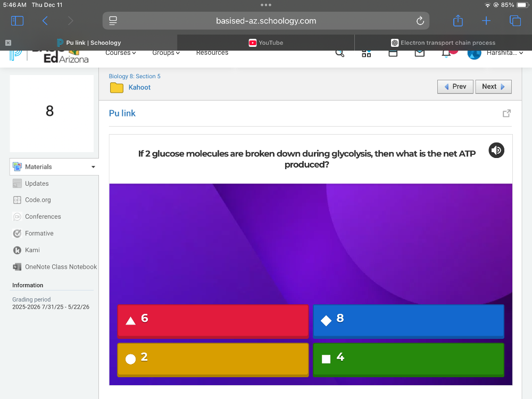Screen dimensions: 532x399
Task: Open the Schoology calendar icon
Action: [393, 53]
